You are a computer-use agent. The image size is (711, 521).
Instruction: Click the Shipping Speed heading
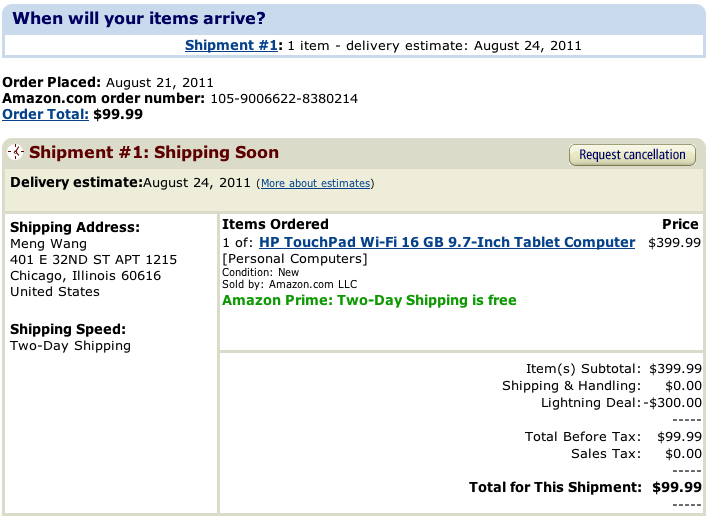click(68, 329)
